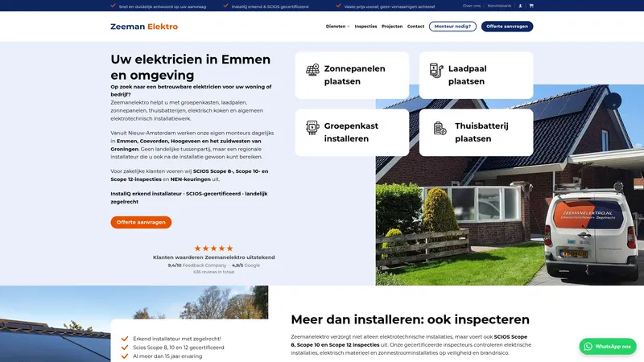Navigate to Contact page

[x=415, y=27]
